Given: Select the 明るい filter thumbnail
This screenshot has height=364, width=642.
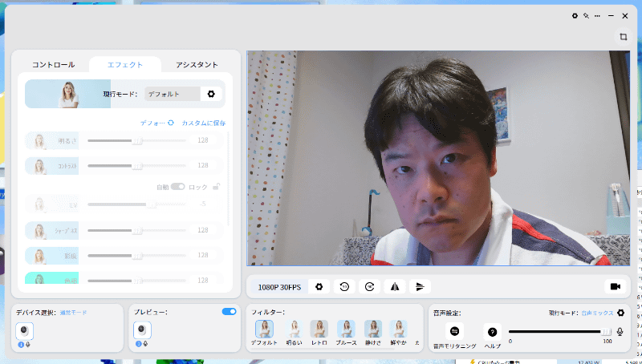Looking at the screenshot, I should point(294,329).
